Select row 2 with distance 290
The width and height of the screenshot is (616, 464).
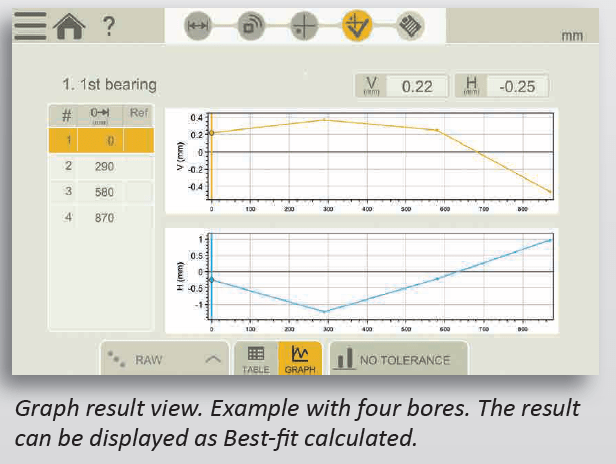pos(101,166)
